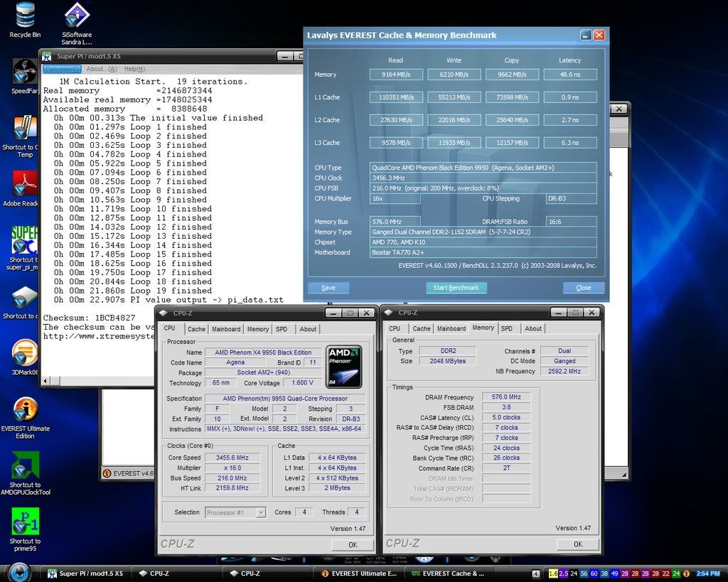Viewport: 728px width, 582px height.
Task: Select the About tab in right CPU-Z
Action: pos(533,328)
